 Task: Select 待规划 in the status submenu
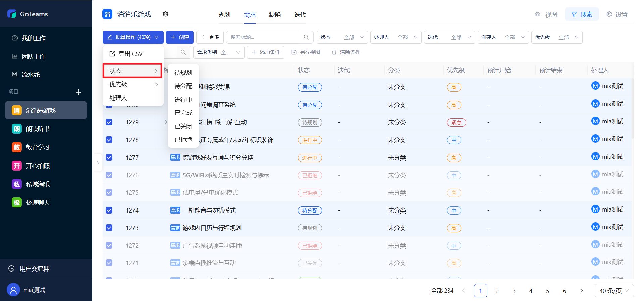pos(183,73)
